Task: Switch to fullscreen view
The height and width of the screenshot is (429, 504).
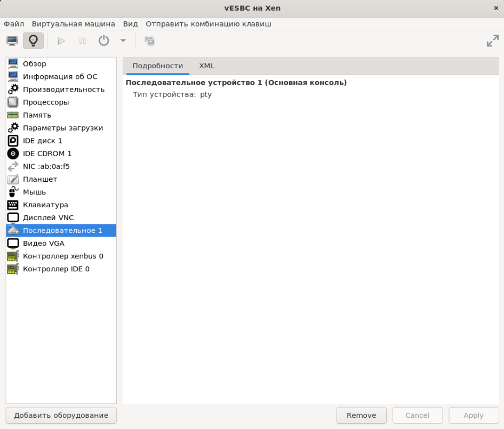Action: (492, 41)
